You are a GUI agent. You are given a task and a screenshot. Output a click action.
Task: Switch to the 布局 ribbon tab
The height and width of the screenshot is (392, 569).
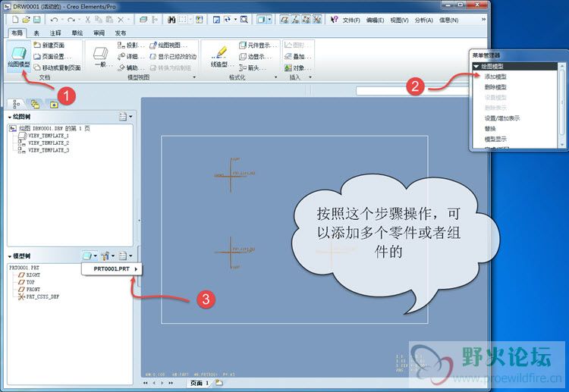17,33
